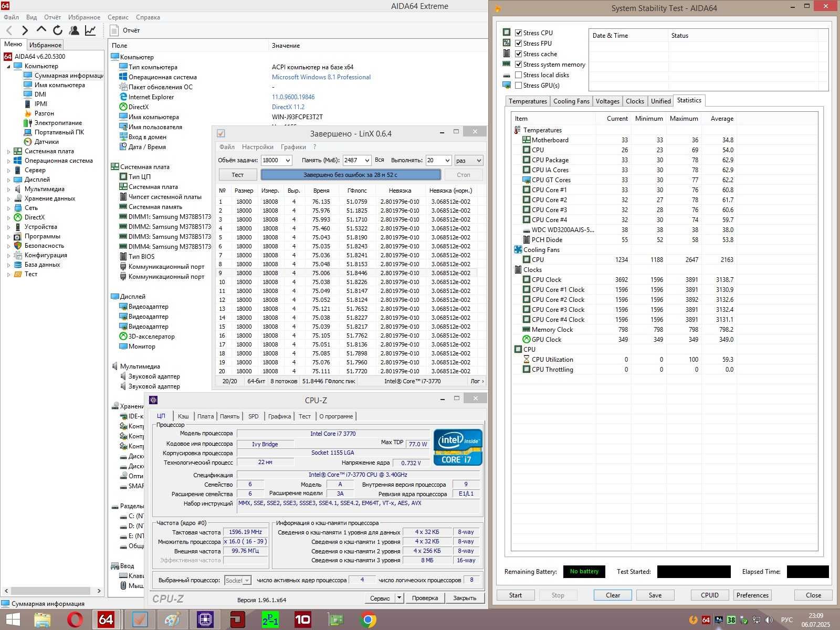
Task: Expand the Системная плата tree node
Action: coord(8,151)
